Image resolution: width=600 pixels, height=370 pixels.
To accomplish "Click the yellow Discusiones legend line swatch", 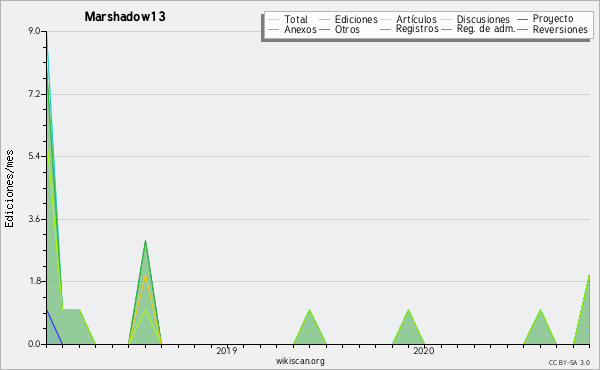I will coord(447,20).
